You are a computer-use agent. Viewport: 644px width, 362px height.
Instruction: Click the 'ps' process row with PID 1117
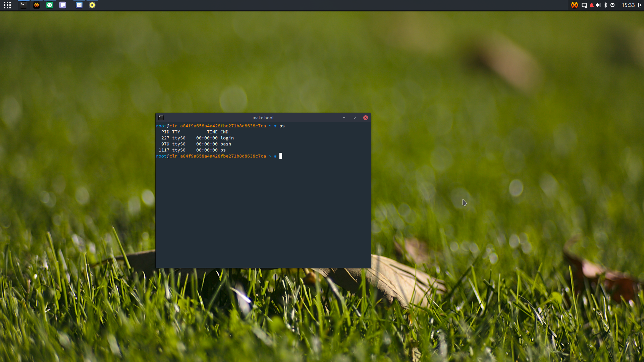click(192, 150)
